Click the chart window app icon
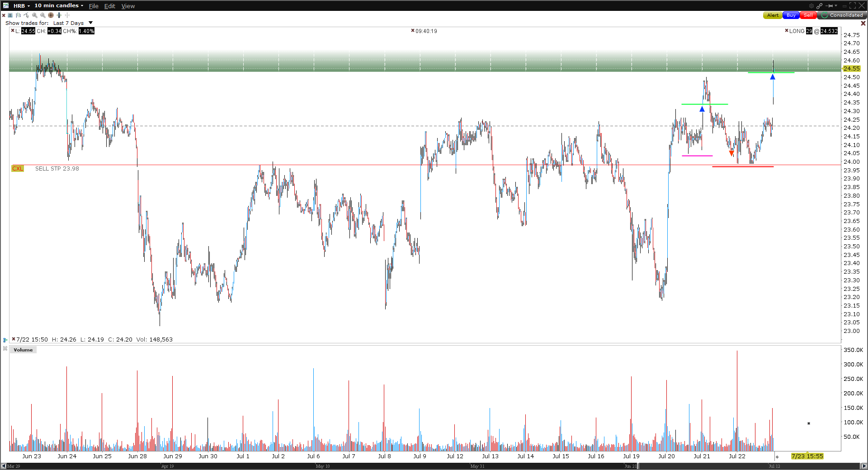Viewport: 868px width, 470px height. (x=6, y=5)
